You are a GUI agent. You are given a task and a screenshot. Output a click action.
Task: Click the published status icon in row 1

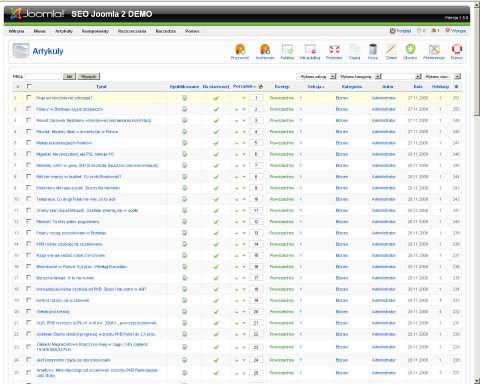[184, 98]
